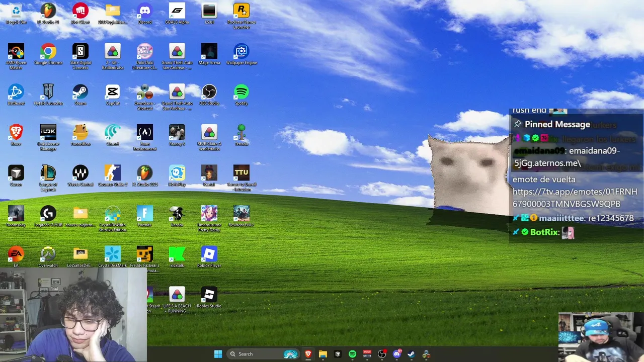Open the 2 - SA - Badlands.lss file
The width and height of the screenshot is (644, 362).
tap(113, 56)
